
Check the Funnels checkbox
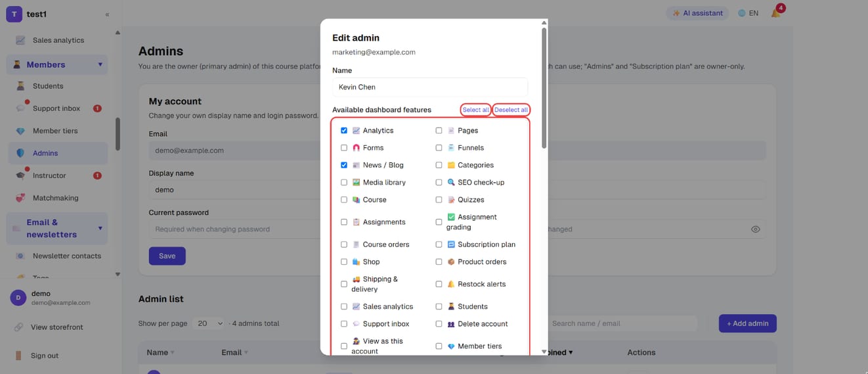439,148
